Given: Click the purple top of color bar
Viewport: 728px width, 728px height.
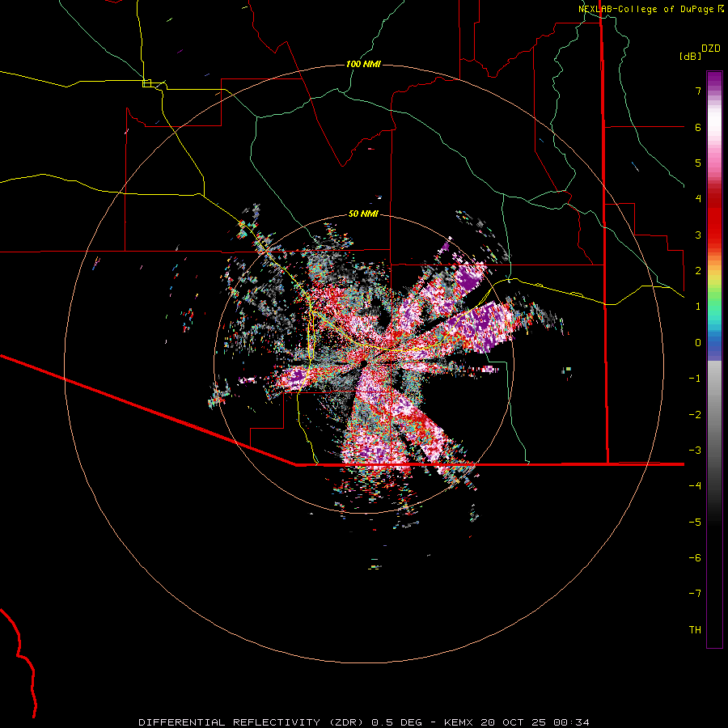Looking at the screenshot, I should [x=714, y=79].
